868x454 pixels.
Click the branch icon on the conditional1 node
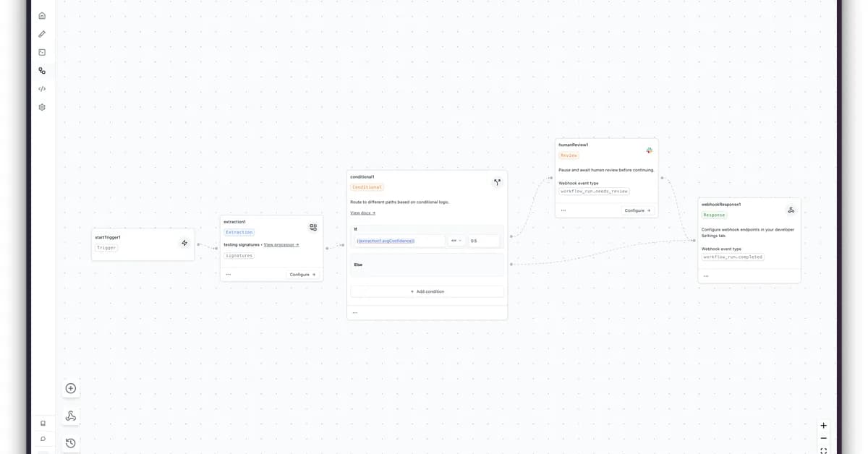click(x=497, y=182)
